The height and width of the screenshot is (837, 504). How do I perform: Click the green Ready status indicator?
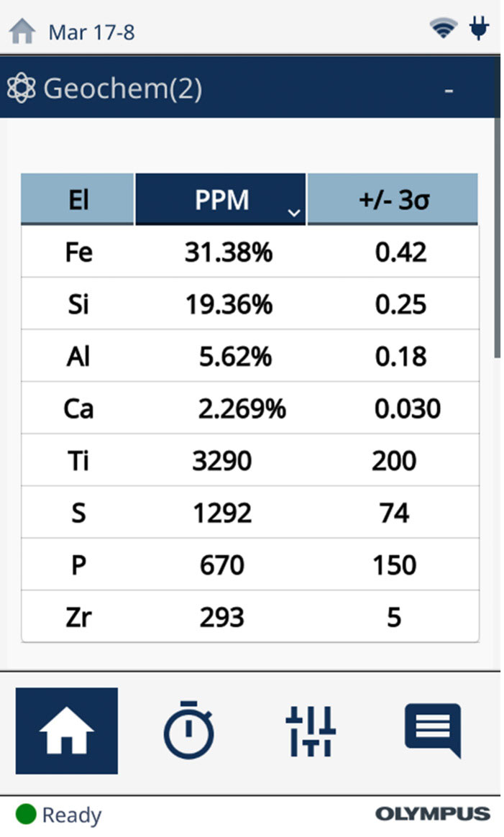[27, 815]
